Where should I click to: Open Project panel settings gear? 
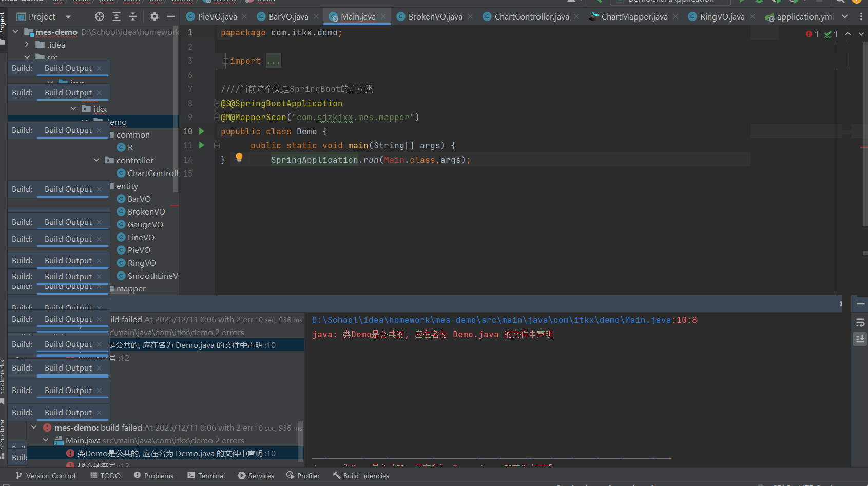[x=155, y=16]
